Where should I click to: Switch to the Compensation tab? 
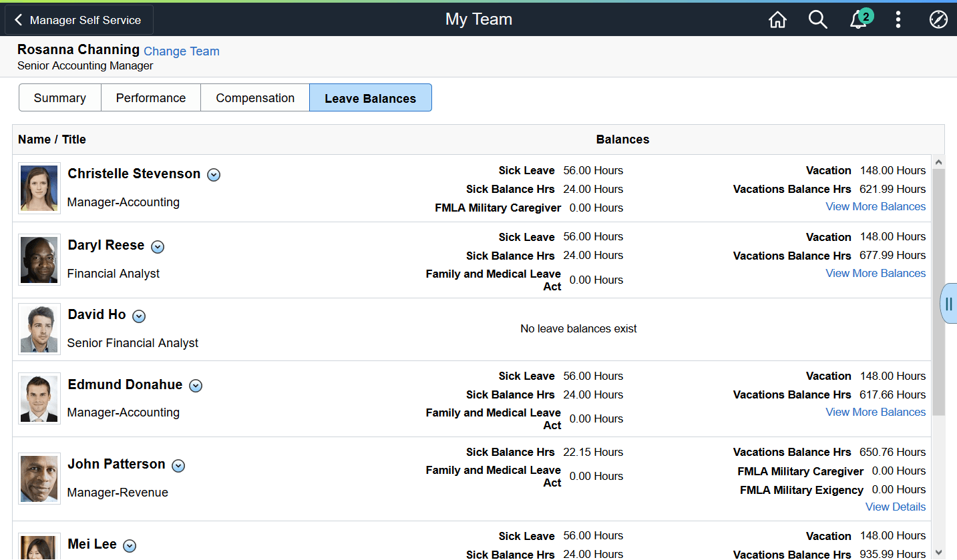pyautogui.click(x=255, y=98)
